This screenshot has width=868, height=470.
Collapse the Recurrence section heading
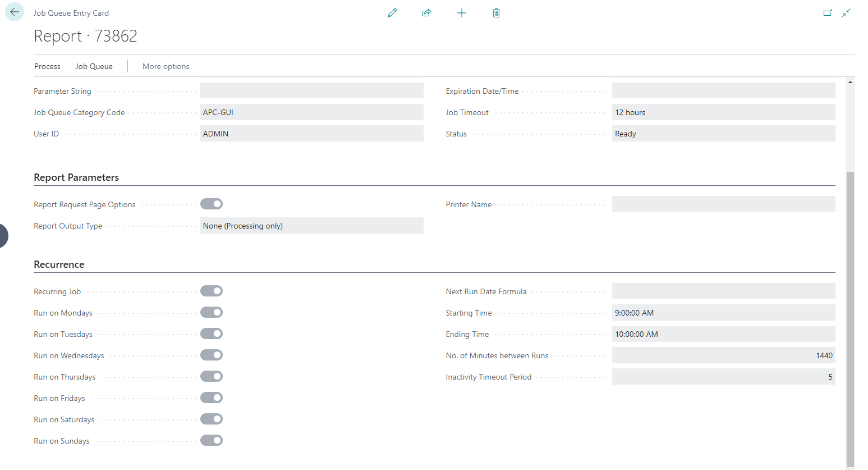click(59, 264)
